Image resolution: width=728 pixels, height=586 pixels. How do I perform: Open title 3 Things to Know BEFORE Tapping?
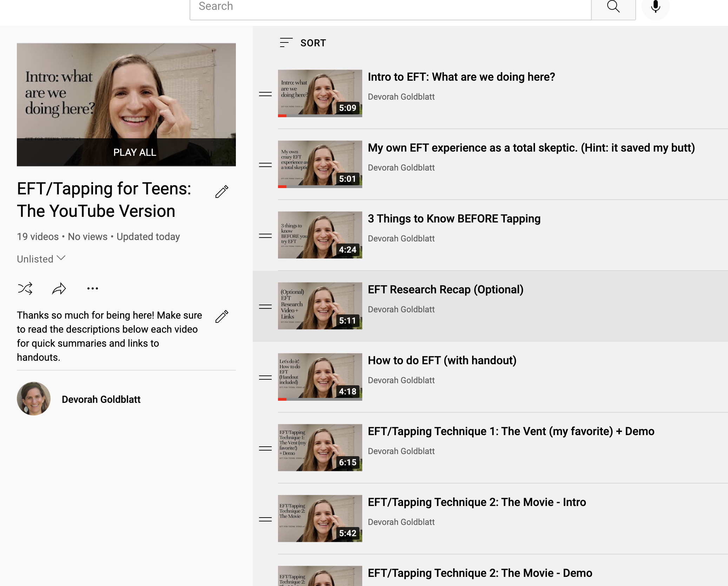point(454,219)
